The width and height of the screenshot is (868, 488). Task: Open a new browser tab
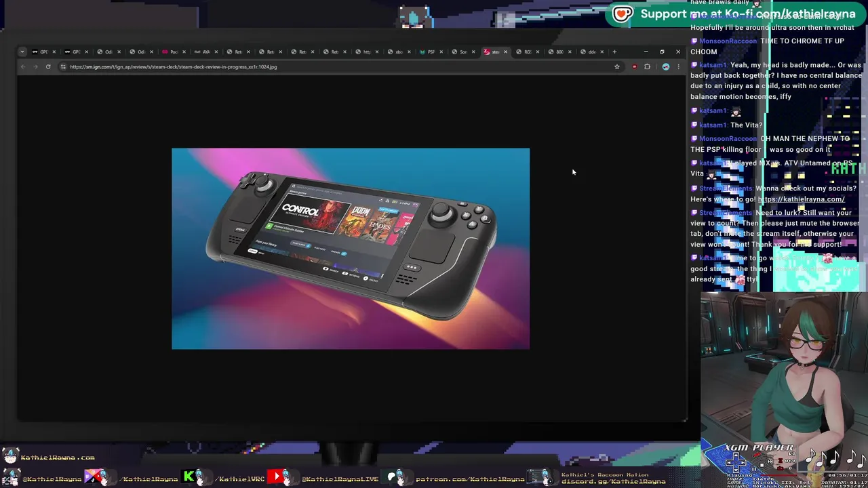[x=615, y=52]
